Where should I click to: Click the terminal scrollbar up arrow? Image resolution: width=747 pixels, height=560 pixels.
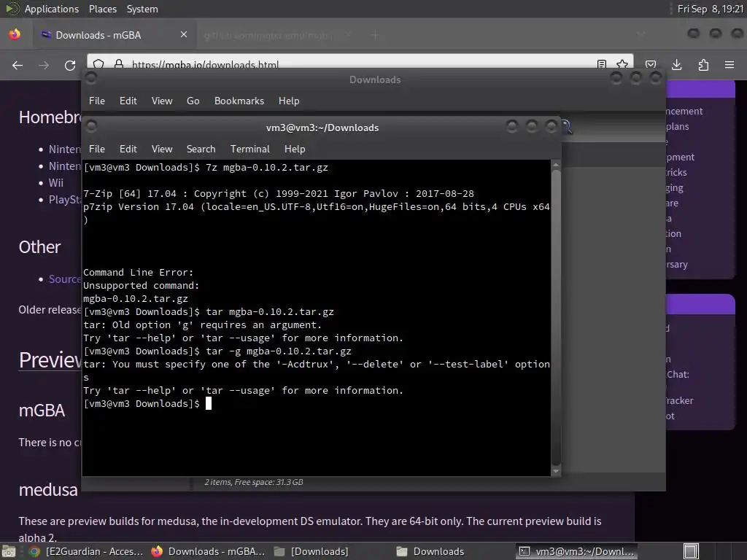pyautogui.click(x=555, y=165)
